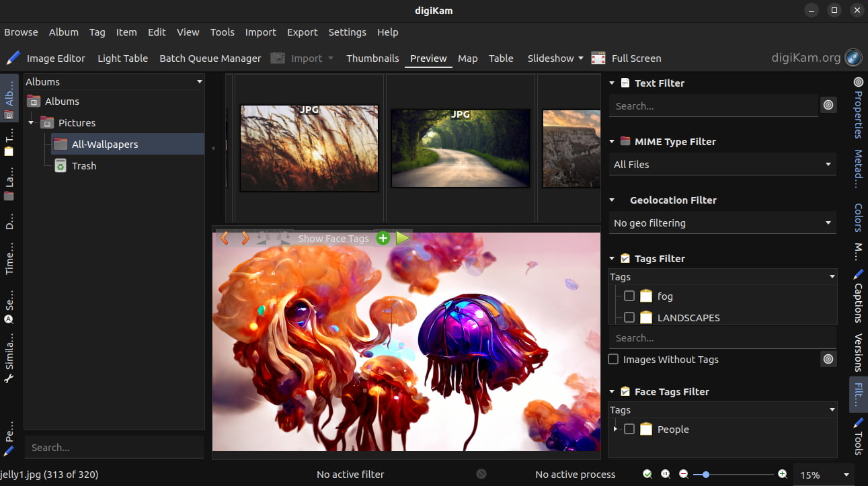Open the Import toolbar dropdown arrow
This screenshot has width=868, height=486.
[x=331, y=58]
